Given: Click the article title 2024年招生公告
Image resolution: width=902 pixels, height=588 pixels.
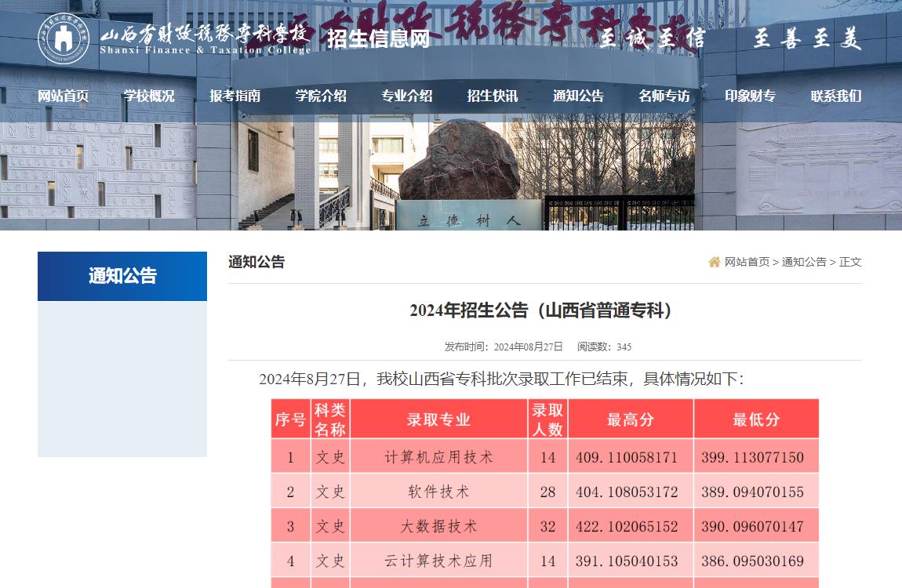Looking at the screenshot, I should tap(541, 311).
